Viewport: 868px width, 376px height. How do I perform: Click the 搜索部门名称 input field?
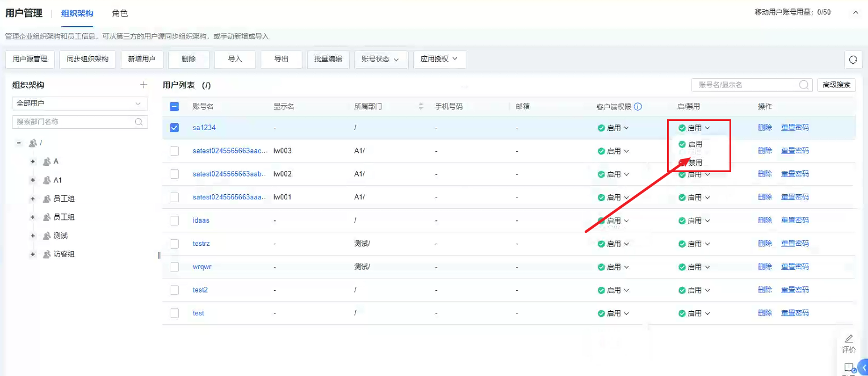tap(74, 122)
